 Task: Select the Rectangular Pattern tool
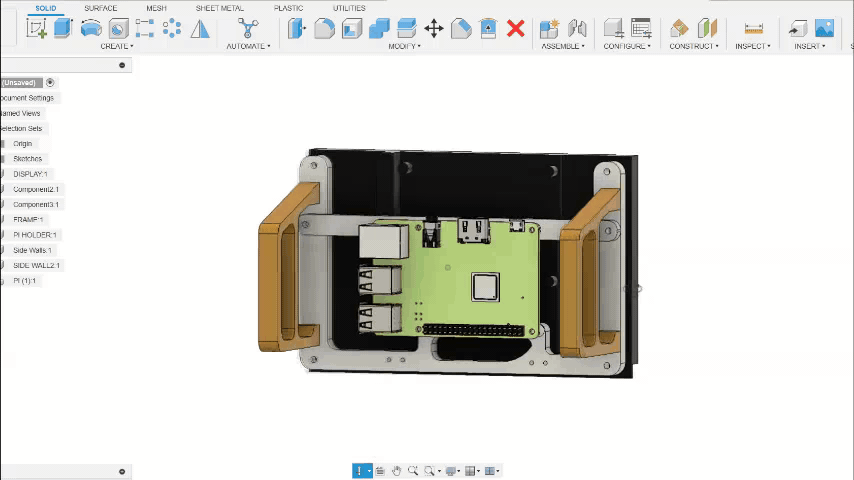pyautogui.click(x=145, y=28)
